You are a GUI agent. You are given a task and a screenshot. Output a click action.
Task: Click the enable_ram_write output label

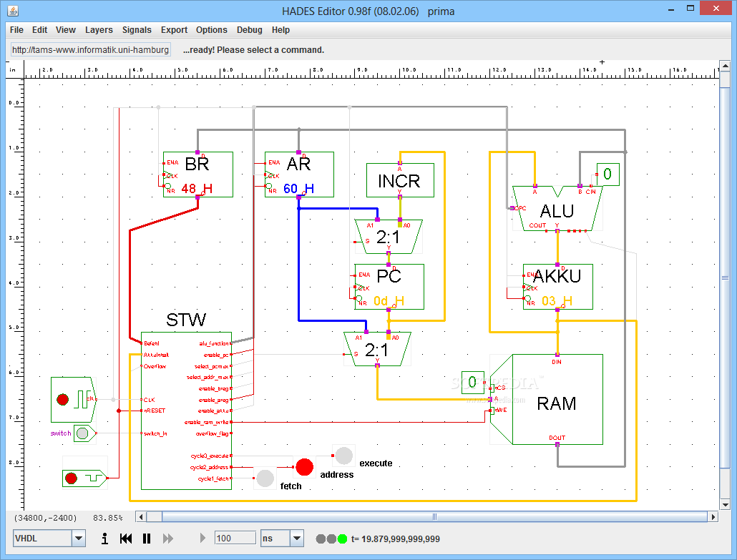pyautogui.click(x=206, y=423)
